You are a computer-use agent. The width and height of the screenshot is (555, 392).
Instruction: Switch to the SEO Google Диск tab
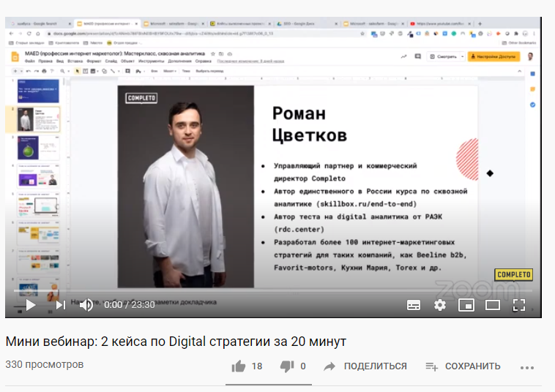point(306,23)
